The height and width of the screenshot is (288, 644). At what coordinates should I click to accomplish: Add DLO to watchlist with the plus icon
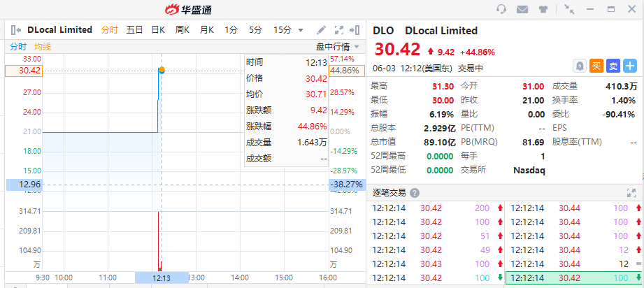pos(629,66)
